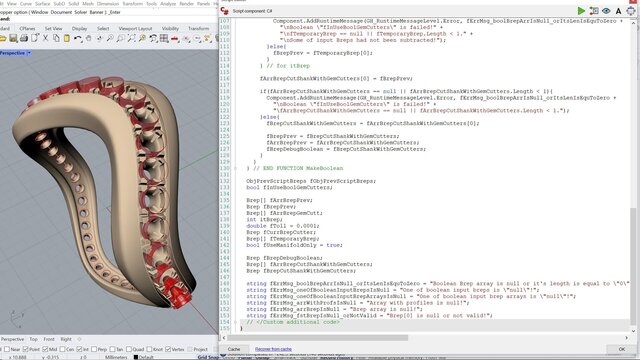Switch to the Right viewport tab
This screenshot has width=640, height=360.
pyautogui.click(x=66, y=339)
